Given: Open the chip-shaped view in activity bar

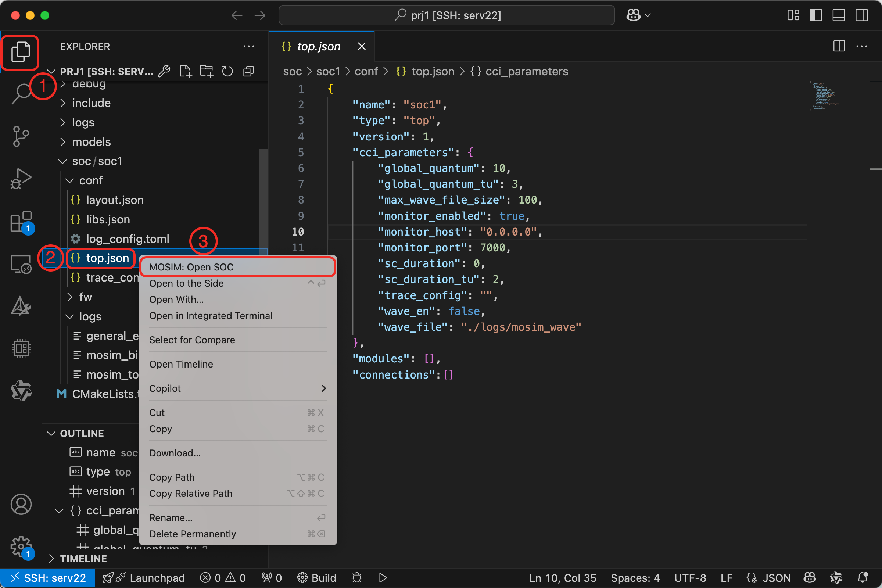Looking at the screenshot, I should point(21,348).
